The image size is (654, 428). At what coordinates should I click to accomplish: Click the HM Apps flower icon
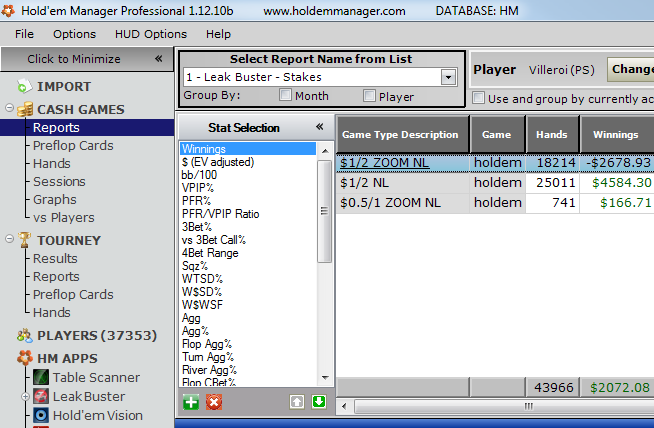[x=25, y=358]
